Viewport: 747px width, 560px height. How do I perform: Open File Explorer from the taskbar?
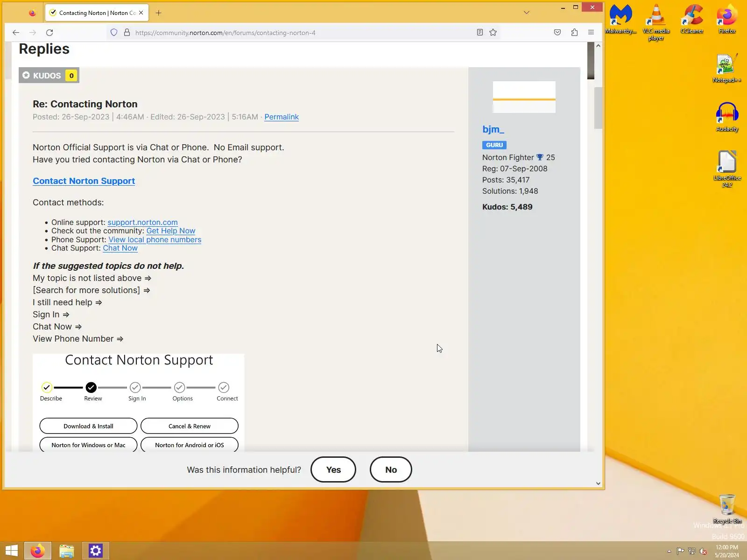pos(67,551)
